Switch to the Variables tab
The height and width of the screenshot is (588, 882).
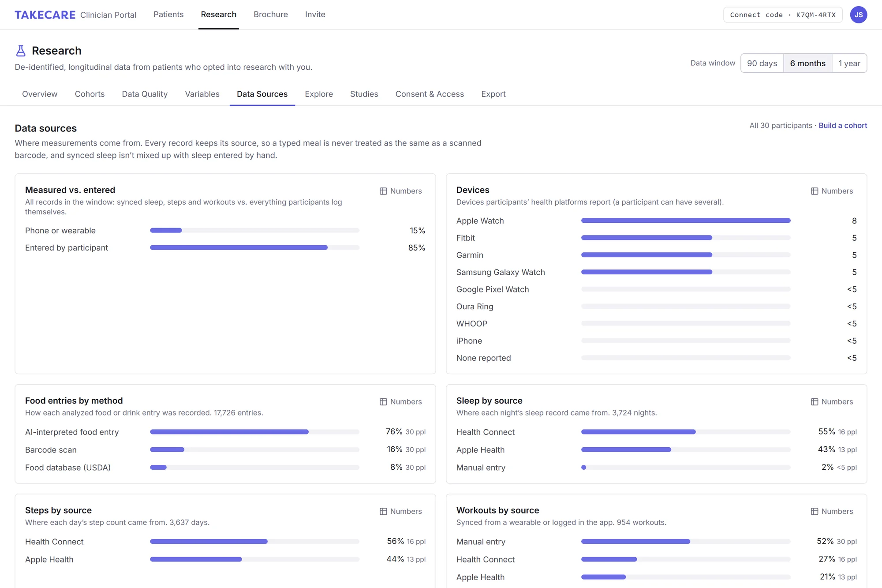pyautogui.click(x=202, y=94)
